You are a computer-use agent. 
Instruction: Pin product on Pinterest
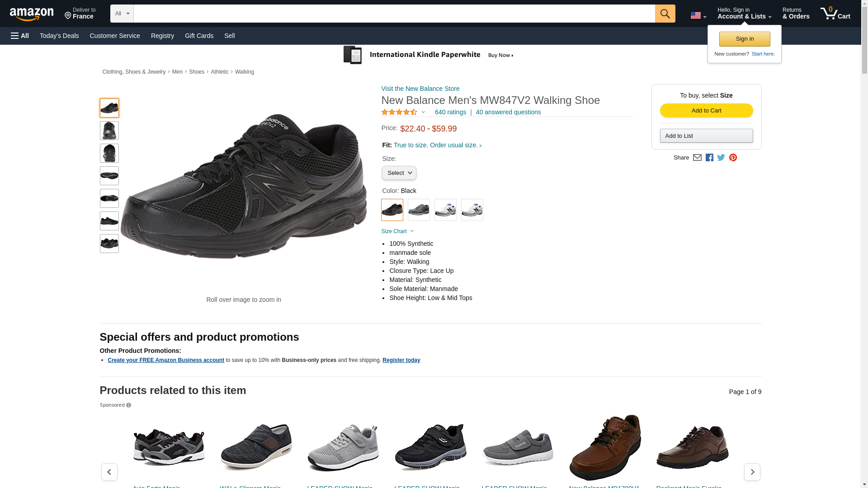pyautogui.click(x=733, y=158)
